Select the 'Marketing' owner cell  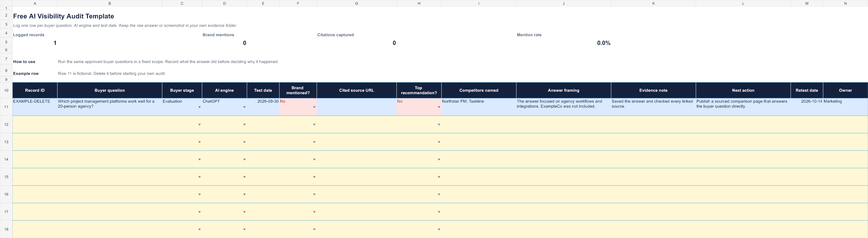click(x=846, y=107)
